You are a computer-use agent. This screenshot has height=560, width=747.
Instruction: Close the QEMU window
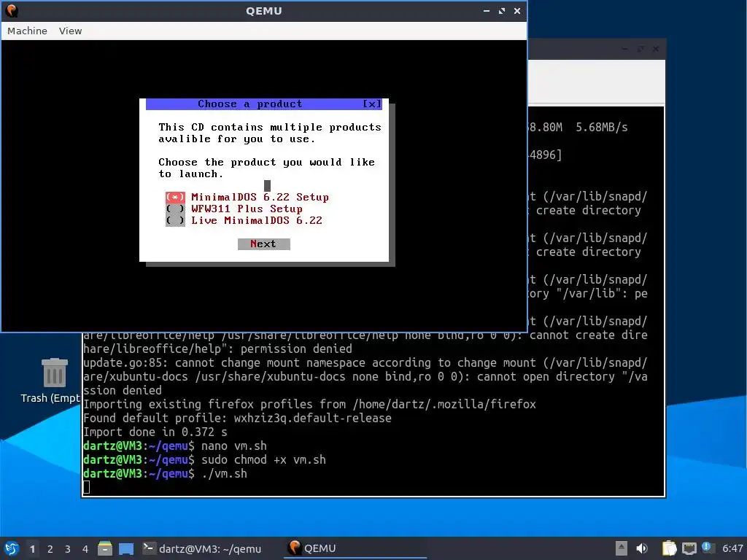click(x=517, y=10)
